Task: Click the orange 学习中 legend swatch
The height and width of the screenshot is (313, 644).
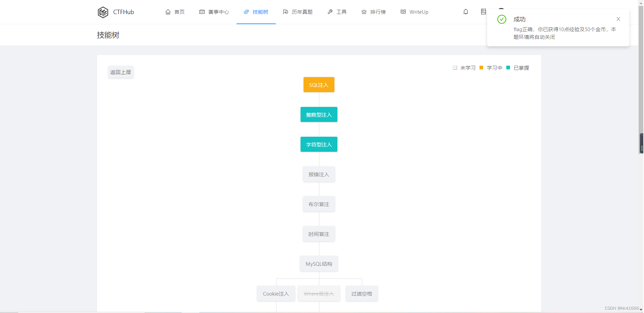Action: point(481,67)
